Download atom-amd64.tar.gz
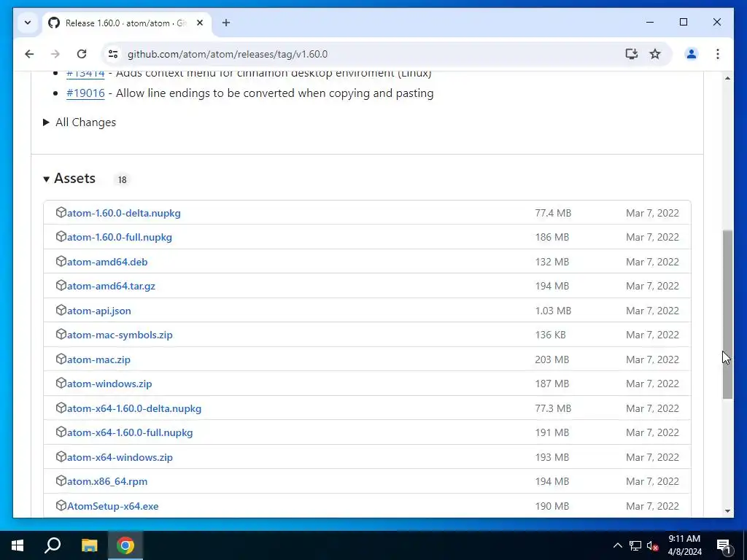This screenshot has height=560, width=747. pyautogui.click(x=111, y=286)
